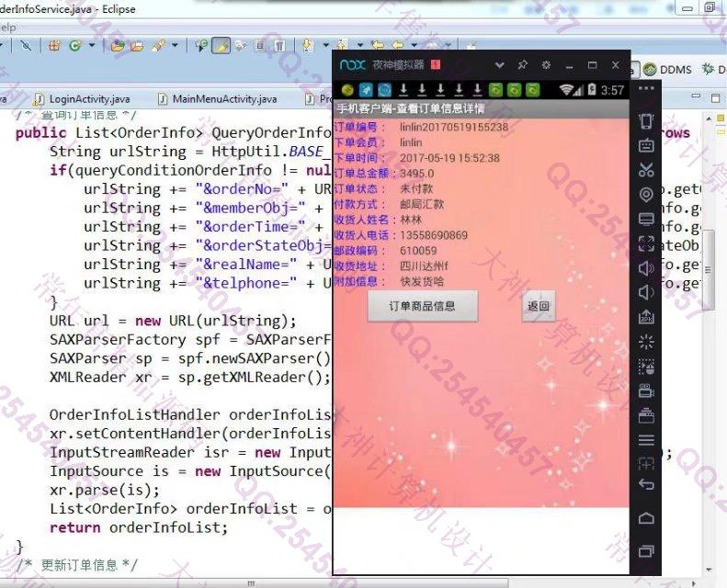Screen dimensions: 727x588
Task: Click the 'xr.parse(is);' code line
Action: pyautogui.click(x=105, y=491)
